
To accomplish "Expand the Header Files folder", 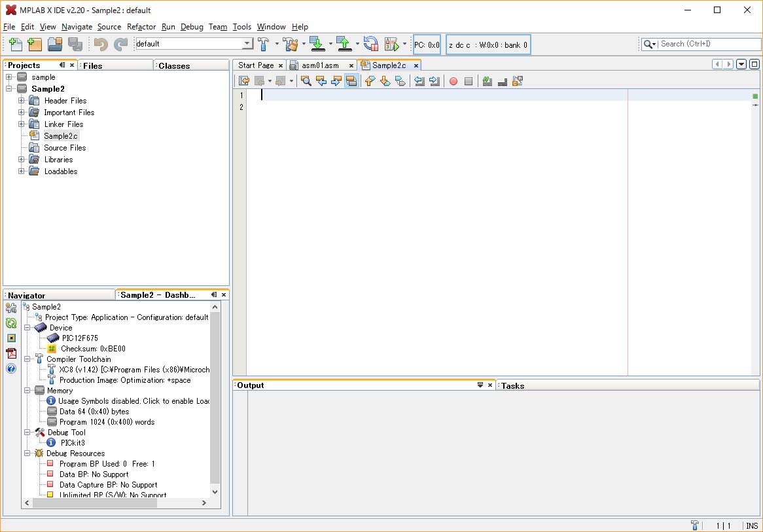I will 22,100.
